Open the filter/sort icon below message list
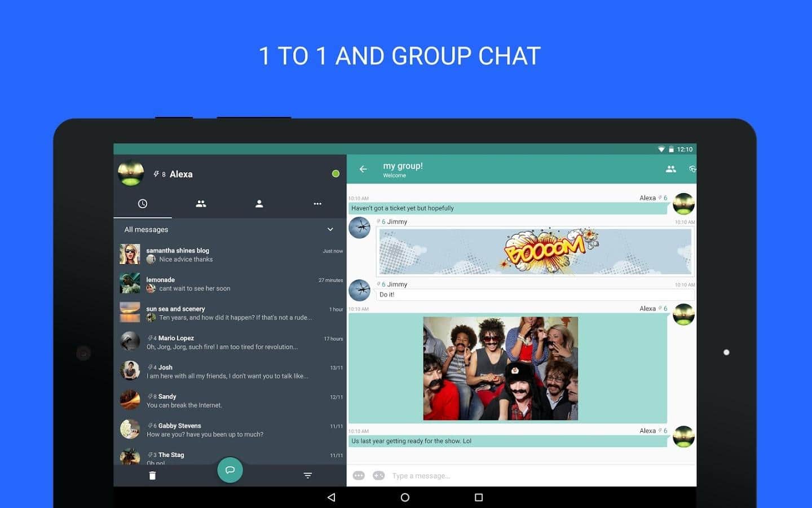 pyautogui.click(x=308, y=476)
